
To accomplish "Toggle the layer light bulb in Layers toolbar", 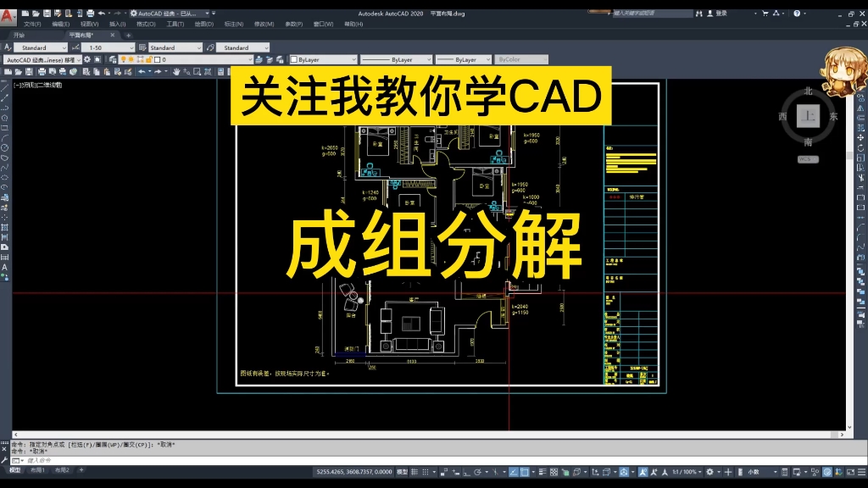I will (x=124, y=59).
